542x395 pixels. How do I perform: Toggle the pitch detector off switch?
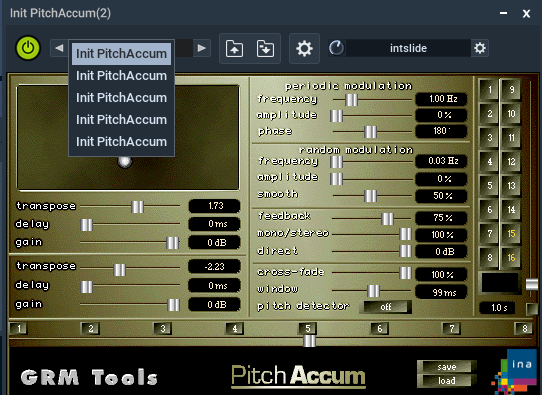pyautogui.click(x=386, y=307)
